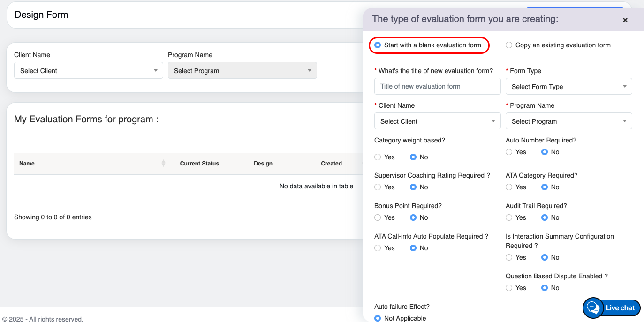Expand Client Name dropdown in the panel

point(437,121)
